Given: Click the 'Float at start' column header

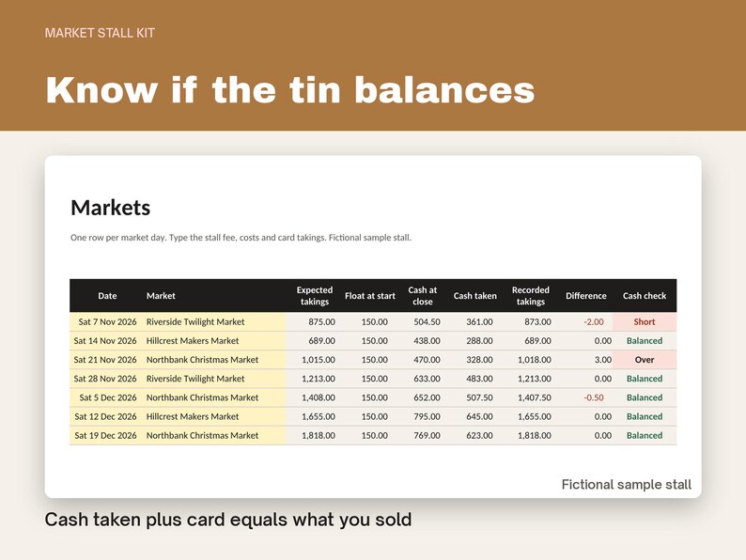Looking at the screenshot, I should click(x=370, y=296).
